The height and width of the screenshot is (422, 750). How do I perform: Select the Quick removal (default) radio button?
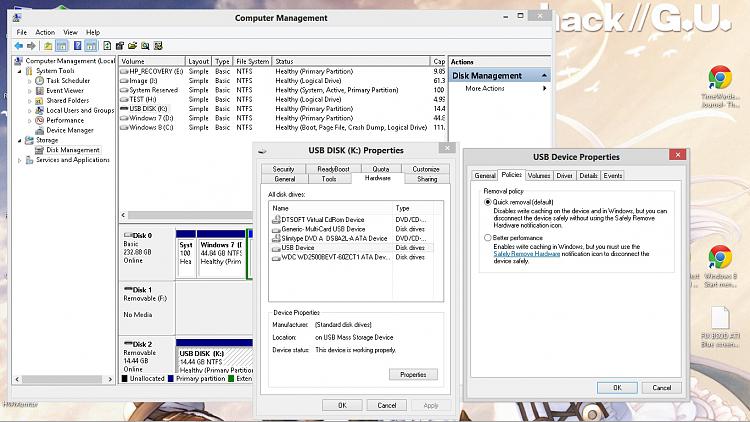click(x=487, y=202)
